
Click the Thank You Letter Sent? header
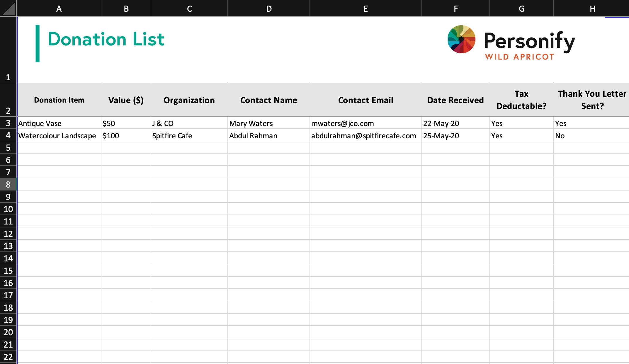tap(591, 100)
